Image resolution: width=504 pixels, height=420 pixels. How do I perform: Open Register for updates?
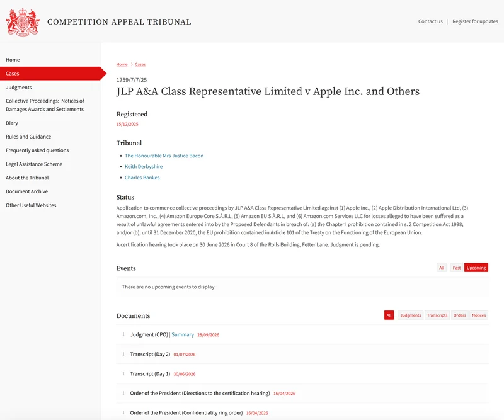tap(475, 21)
